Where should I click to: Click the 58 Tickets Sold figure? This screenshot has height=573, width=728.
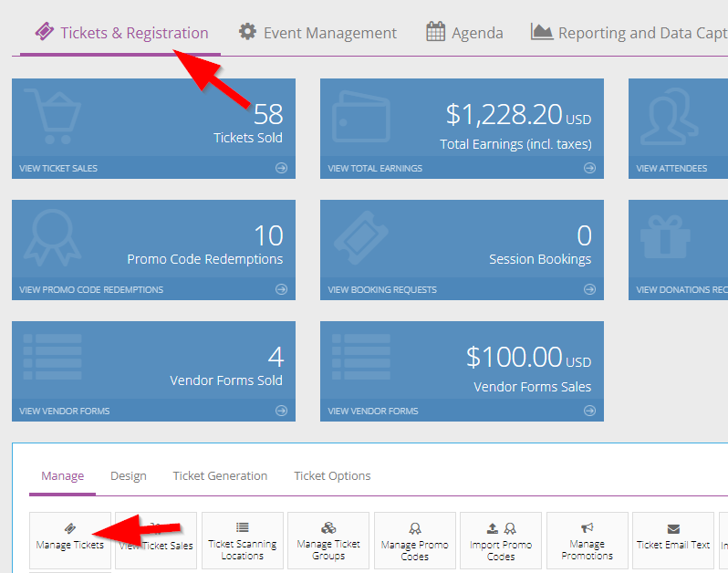pos(268,114)
